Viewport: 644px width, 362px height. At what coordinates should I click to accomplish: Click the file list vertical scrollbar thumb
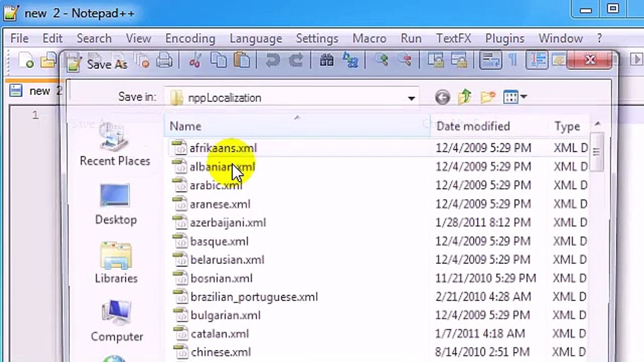pyautogui.click(x=597, y=152)
